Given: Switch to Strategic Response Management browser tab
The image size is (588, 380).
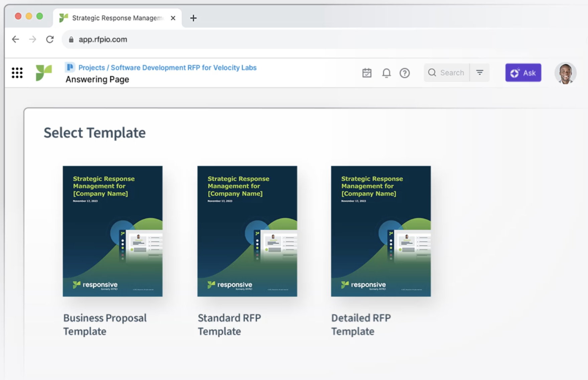Looking at the screenshot, I should point(117,18).
